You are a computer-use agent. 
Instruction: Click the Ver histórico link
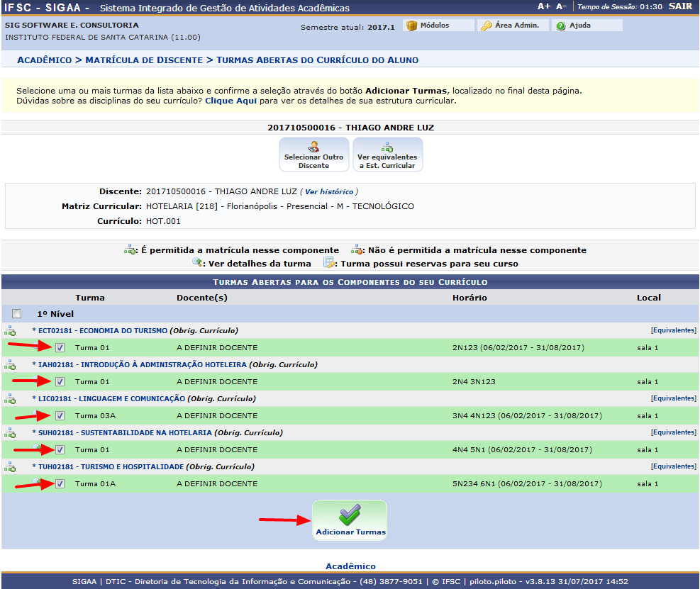(328, 192)
